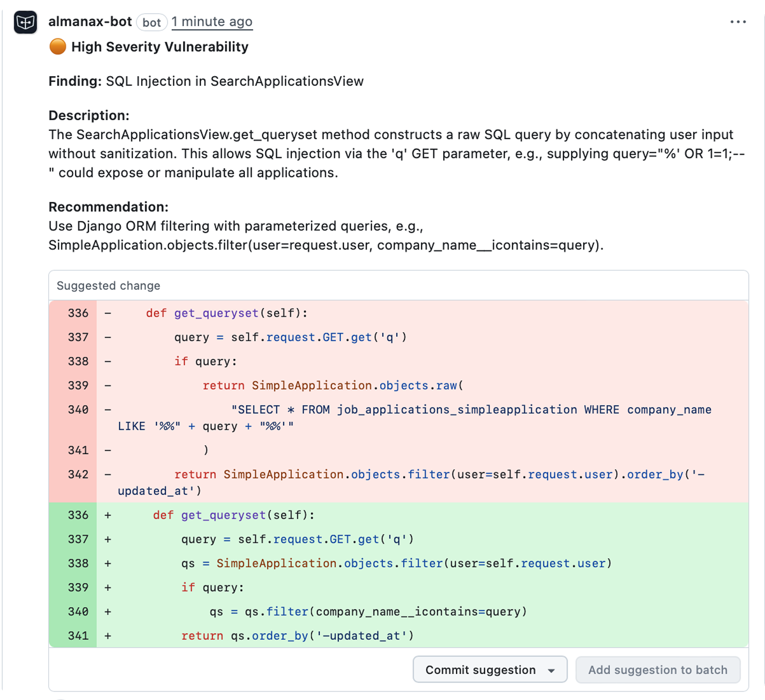Viewport: 765px width, 700px height.
Task: Open the almanax-bot profile link
Action: pyautogui.click(x=90, y=22)
